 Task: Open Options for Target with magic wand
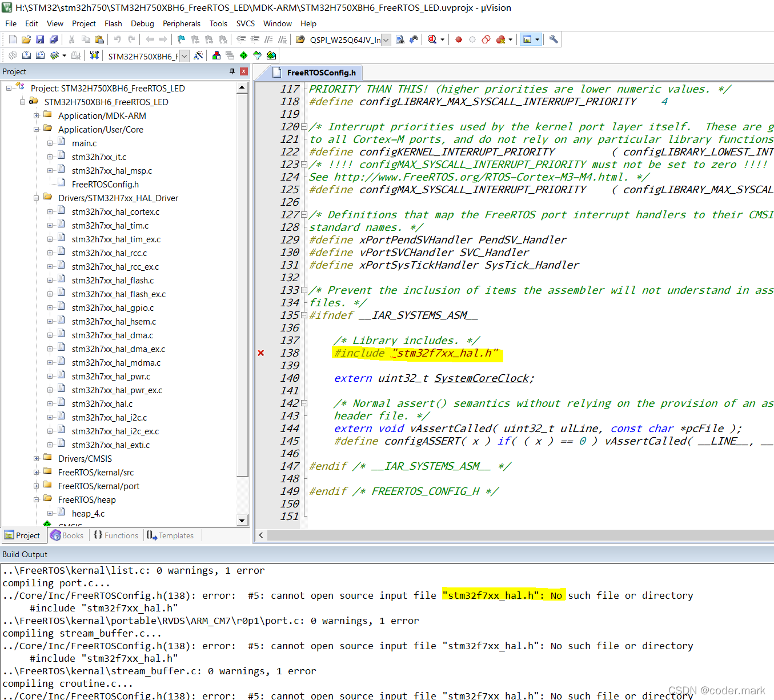(x=198, y=55)
